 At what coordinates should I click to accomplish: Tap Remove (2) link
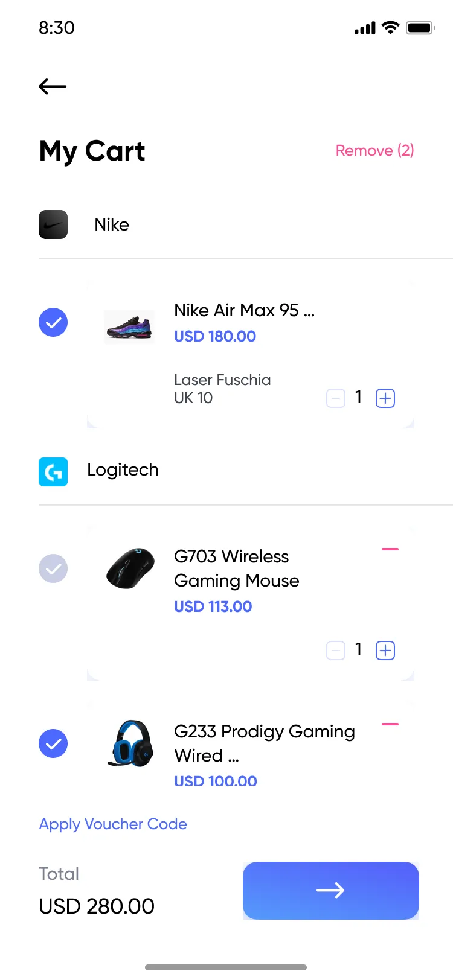click(374, 151)
